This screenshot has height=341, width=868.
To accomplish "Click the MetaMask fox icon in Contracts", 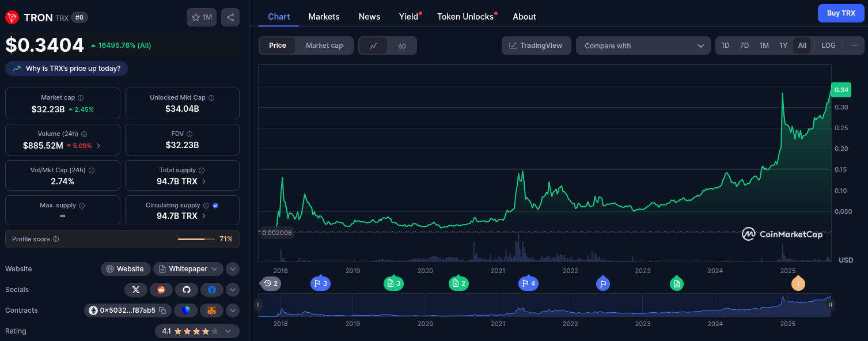I will [211, 310].
